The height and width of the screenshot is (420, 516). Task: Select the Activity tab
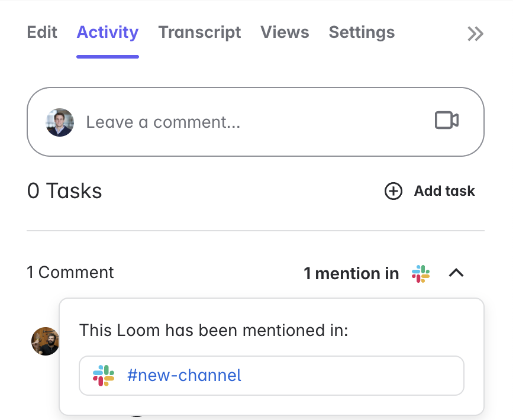pos(107,32)
